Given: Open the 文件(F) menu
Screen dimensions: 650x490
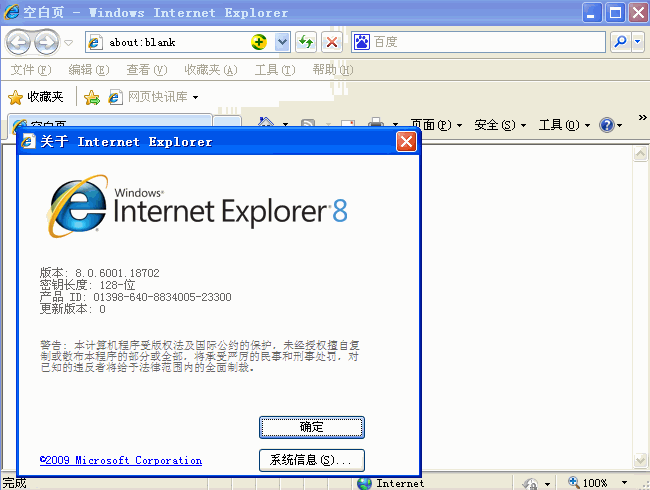Looking at the screenshot, I should pos(31,70).
